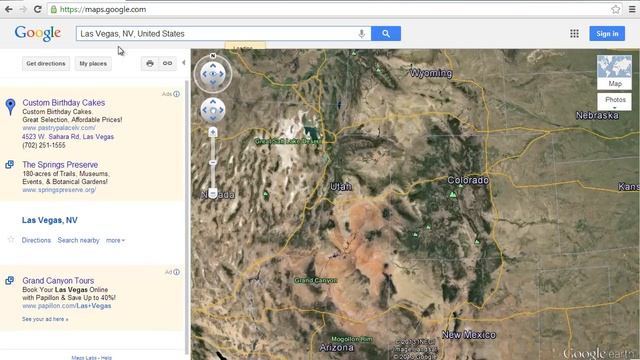This screenshot has width=640, height=360.
Task: Click the Colorado label on the map
Action: 468,180
